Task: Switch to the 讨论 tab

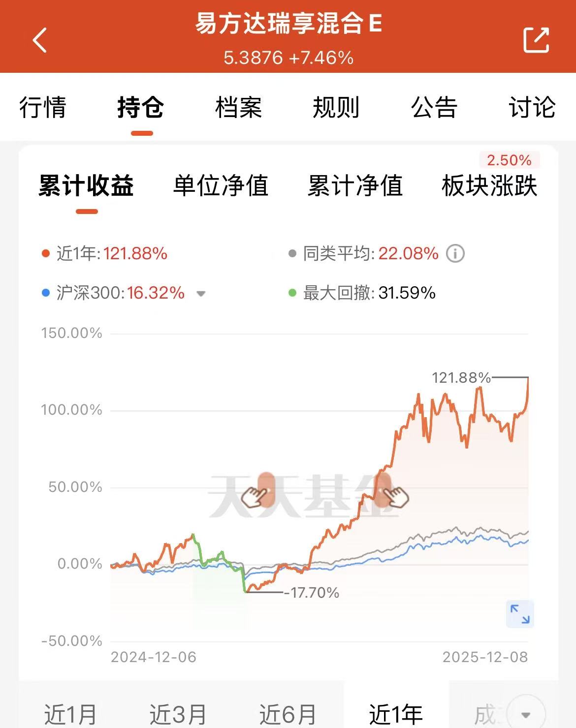Action: pos(532,107)
